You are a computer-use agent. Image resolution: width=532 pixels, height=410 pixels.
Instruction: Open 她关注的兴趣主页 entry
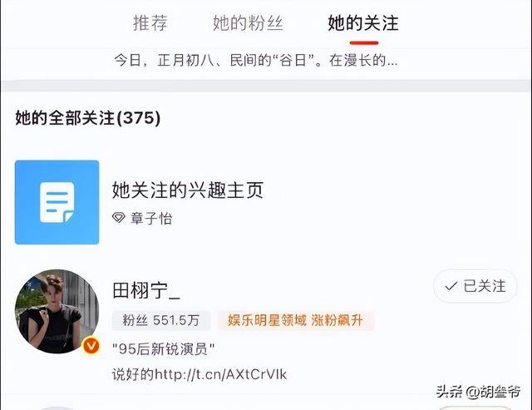coord(188,190)
